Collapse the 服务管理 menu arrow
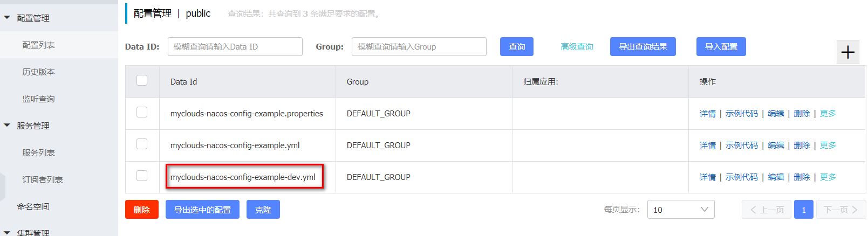Image resolution: width=868 pixels, height=236 pixels. [x=7, y=126]
